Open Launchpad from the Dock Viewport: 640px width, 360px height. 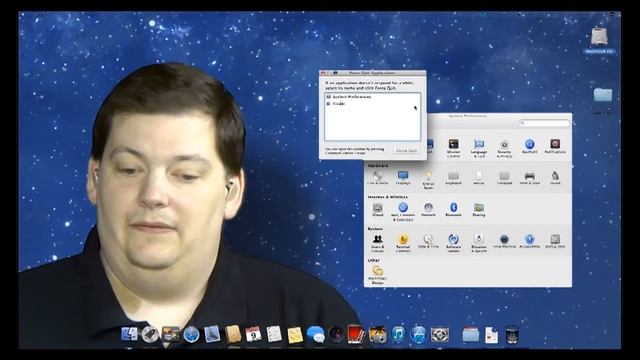(150, 334)
